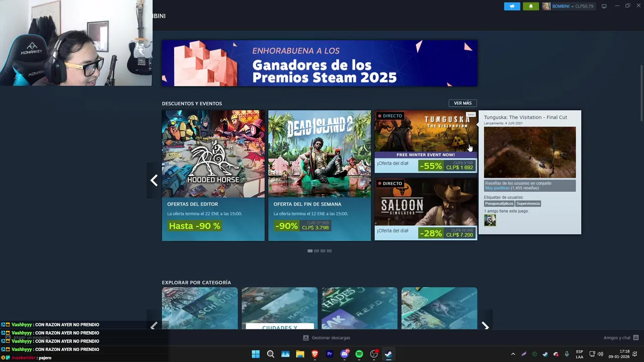Click the VER MÁS button
Image resolution: width=644 pixels, height=362 pixels.
tap(463, 103)
